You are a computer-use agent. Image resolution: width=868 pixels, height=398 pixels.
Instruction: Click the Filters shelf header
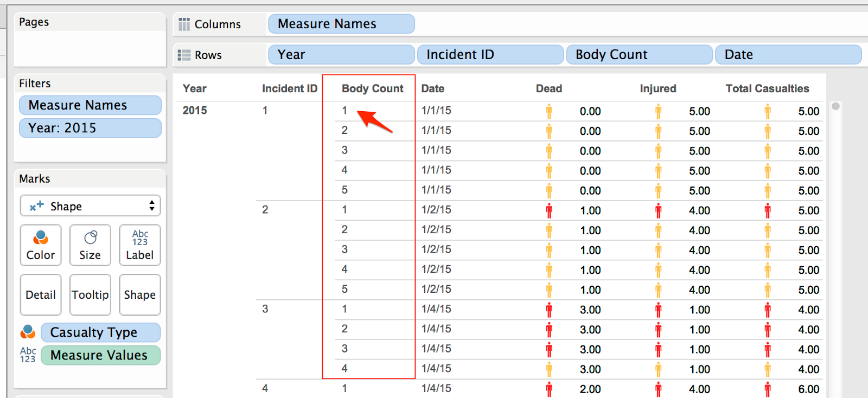tap(35, 83)
